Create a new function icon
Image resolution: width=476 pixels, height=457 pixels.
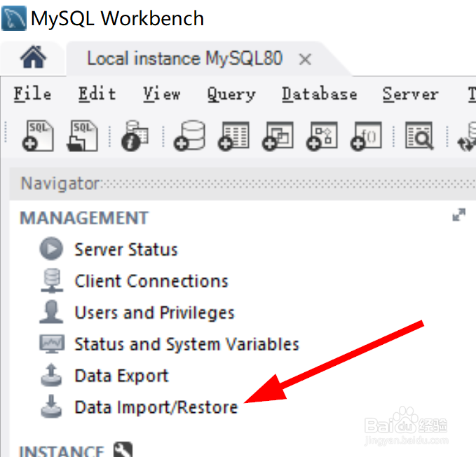tap(366, 136)
